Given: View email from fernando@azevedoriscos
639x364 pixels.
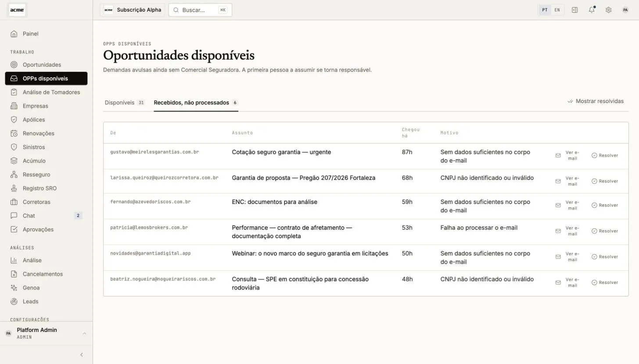Looking at the screenshot, I should click(567, 205).
